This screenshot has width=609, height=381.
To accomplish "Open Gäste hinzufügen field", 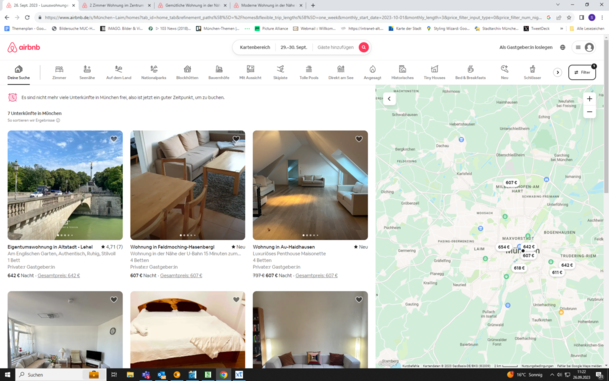I will [x=336, y=47].
